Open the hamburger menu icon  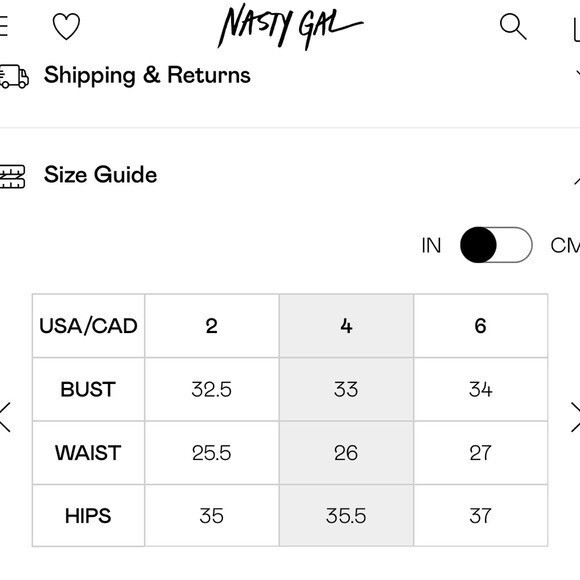[x=3, y=26]
